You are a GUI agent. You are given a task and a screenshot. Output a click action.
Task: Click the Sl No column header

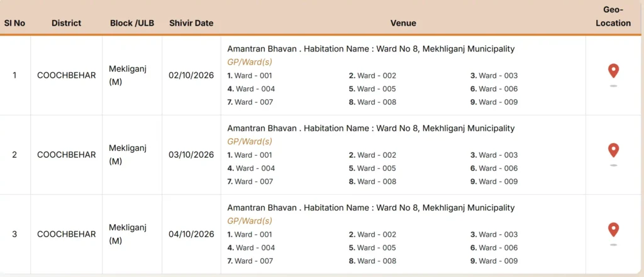(14, 23)
